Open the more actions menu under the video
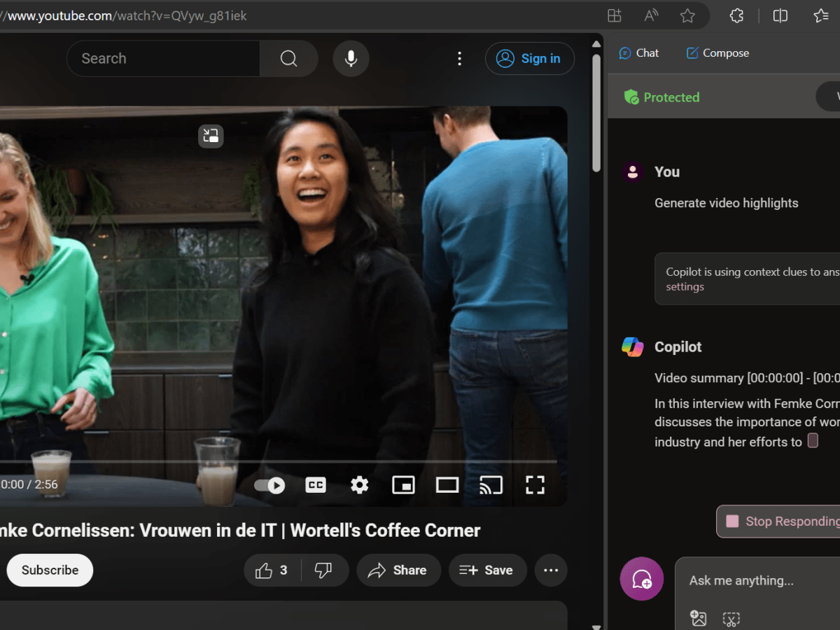 [x=551, y=570]
